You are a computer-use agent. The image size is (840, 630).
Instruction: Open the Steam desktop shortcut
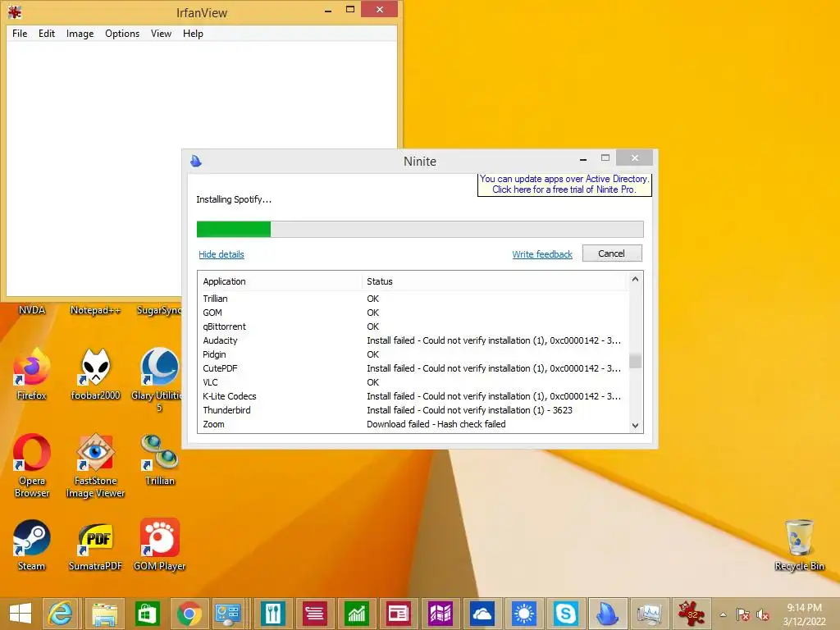coord(32,545)
